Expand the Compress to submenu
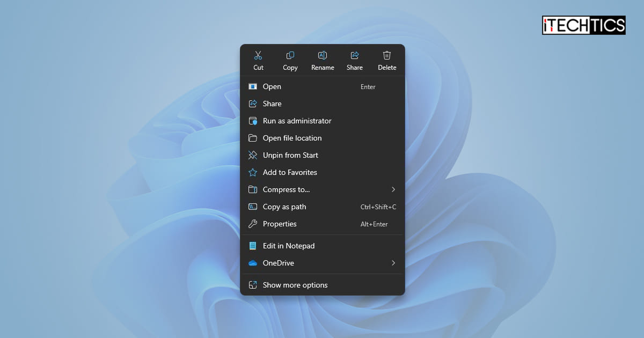This screenshot has width=644, height=338. tap(393, 189)
